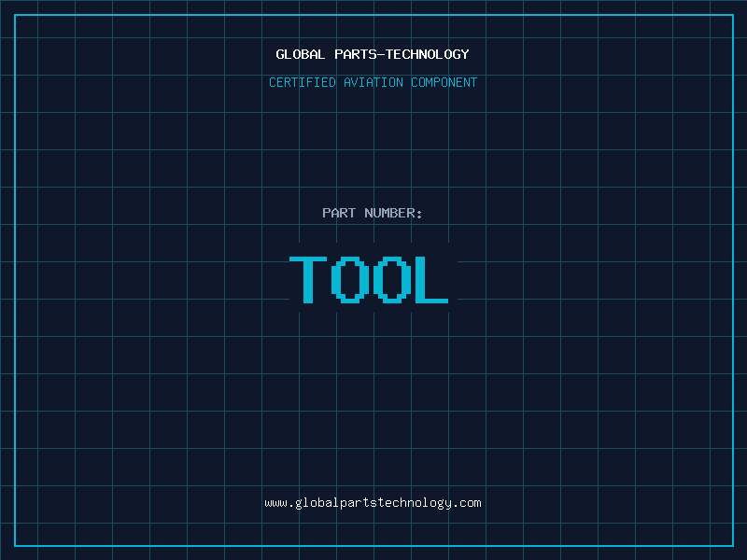Click the word PARTS-TECHNOLOGY in the title
The width and height of the screenshot is (747, 560).
pyautogui.click(x=402, y=55)
